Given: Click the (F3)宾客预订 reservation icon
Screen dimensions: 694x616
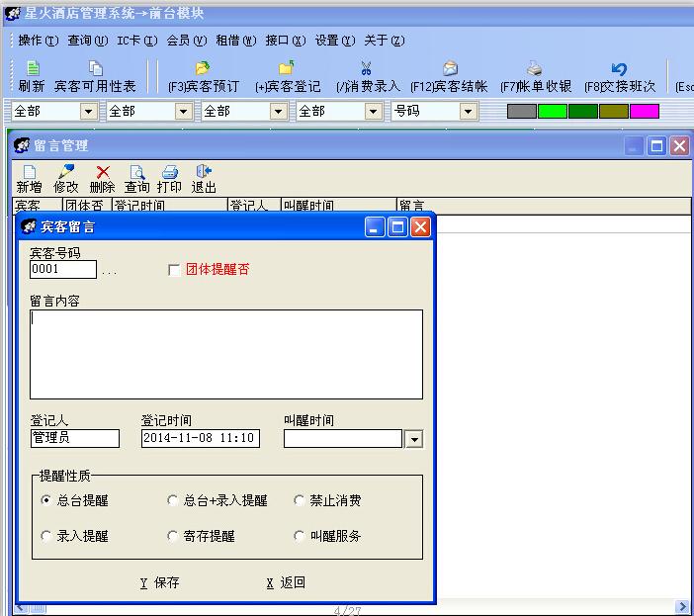Looking at the screenshot, I should coord(203,68).
